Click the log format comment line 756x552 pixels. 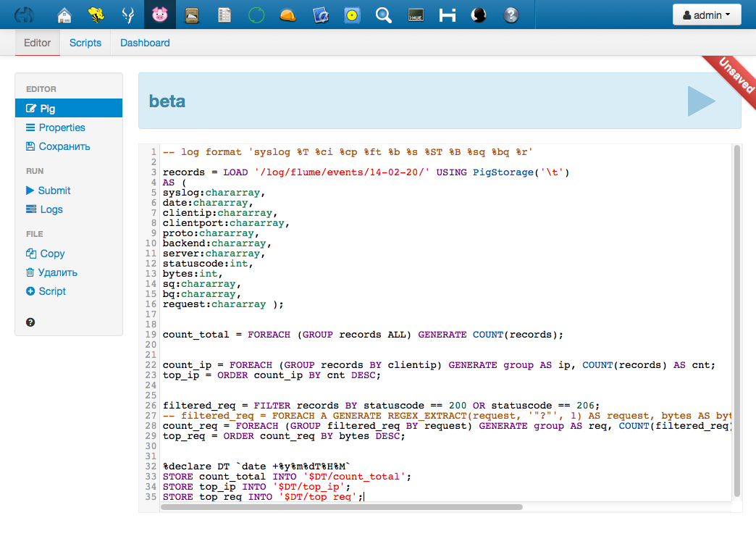coord(347,152)
